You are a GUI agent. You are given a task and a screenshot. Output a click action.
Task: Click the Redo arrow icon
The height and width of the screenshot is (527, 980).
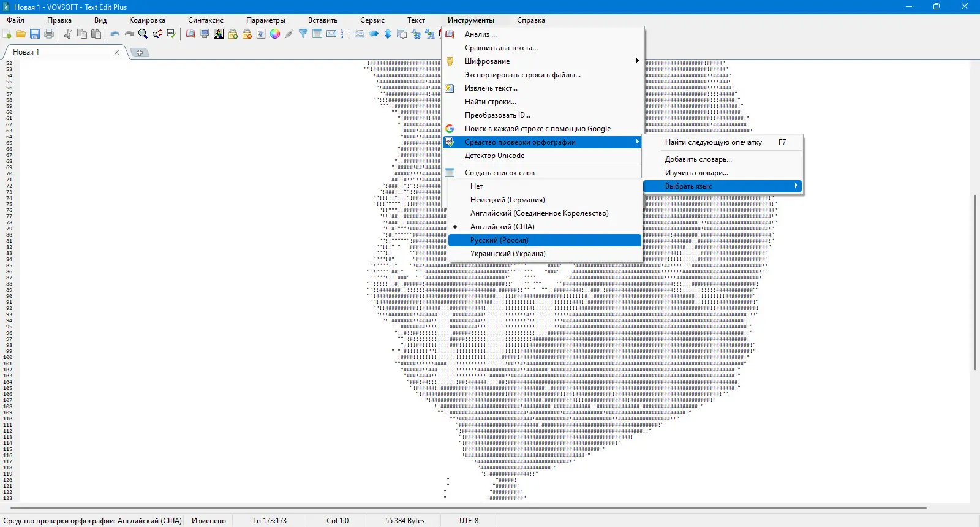pos(129,34)
